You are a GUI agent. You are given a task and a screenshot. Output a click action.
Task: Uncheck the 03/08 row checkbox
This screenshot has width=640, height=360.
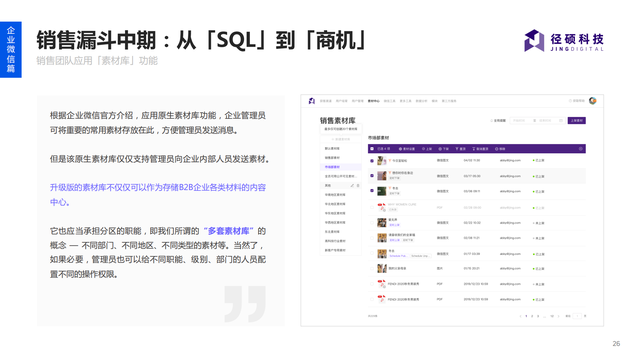point(372,191)
